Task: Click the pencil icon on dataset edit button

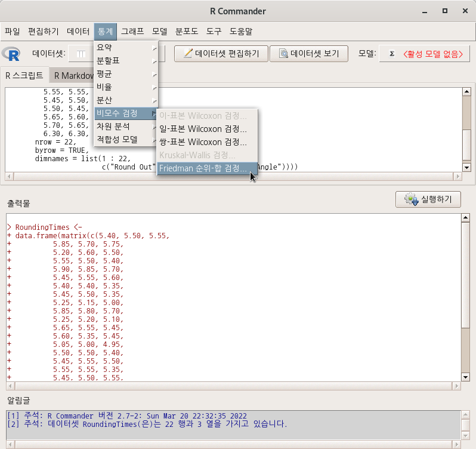Action: point(188,54)
